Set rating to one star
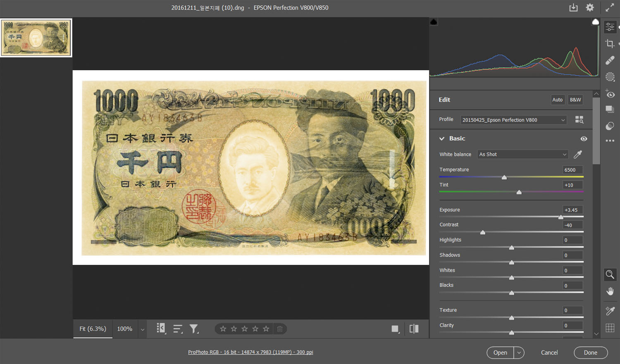This screenshot has width=620, height=364. tap(223, 329)
